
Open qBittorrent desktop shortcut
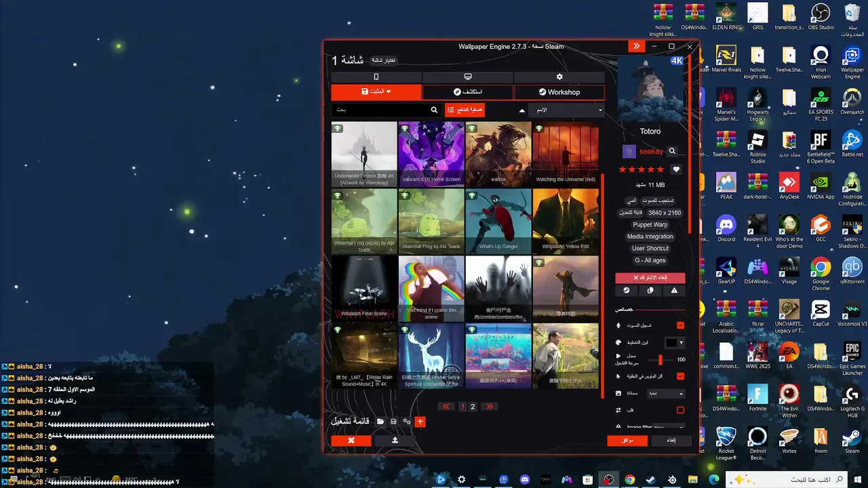tap(852, 271)
